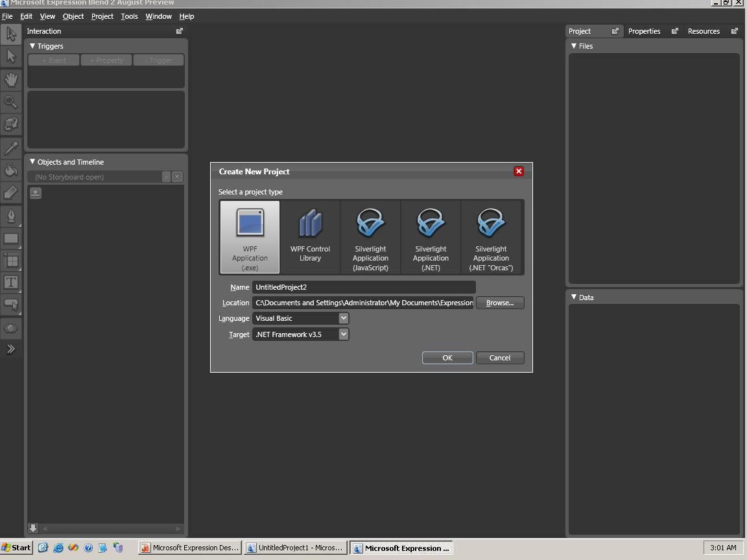The image size is (747, 560).
Task: Open the storyboard picker arrow button
Action: point(166,177)
